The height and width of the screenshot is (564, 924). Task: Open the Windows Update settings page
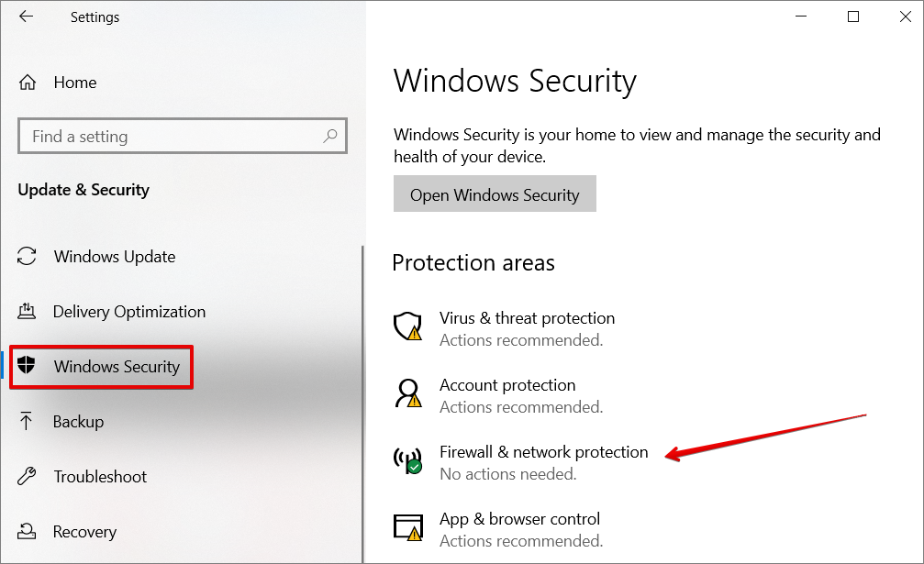click(115, 257)
